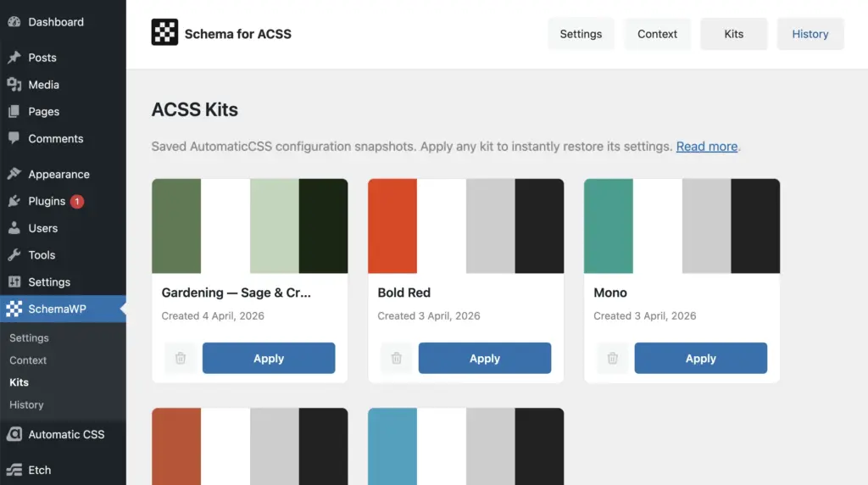Click the Schema for ACSS logo
The width and height of the screenshot is (868, 485).
pyautogui.click(x=164, y=32)
